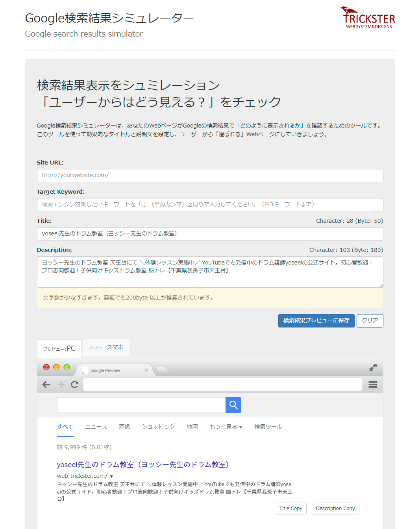
Task: Select the 画像 search tab
Action: tap(125, 427)
